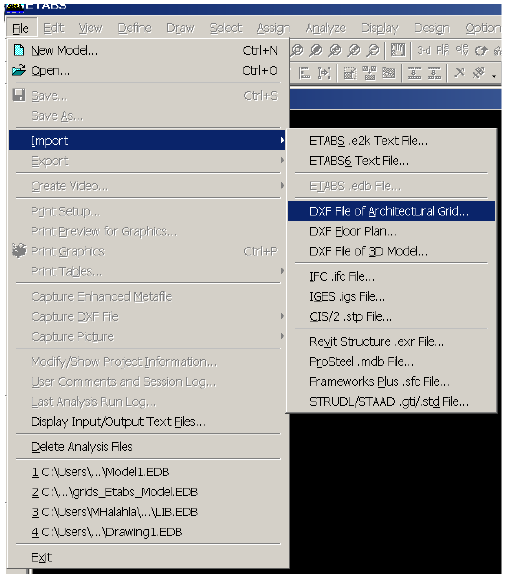Viewport: 505px width, 578px height.
Task: Expand the Capture Picture submenu arrow
Action: click(282, 336)
